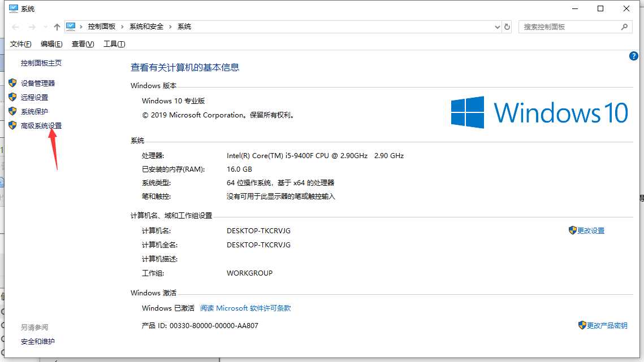Select product ID 00330-80000-00000-AA807
Viewport: 644px width, 362px height.
click(214, 326)
